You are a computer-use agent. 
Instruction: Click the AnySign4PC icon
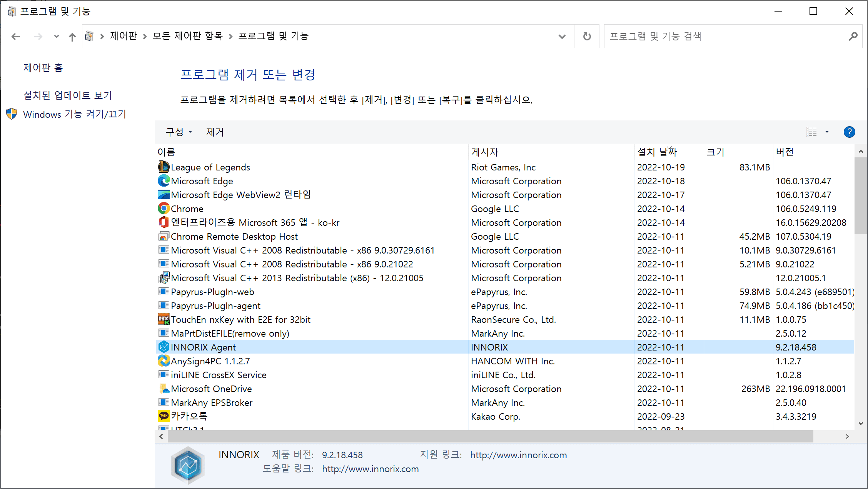tap(164, 361)
